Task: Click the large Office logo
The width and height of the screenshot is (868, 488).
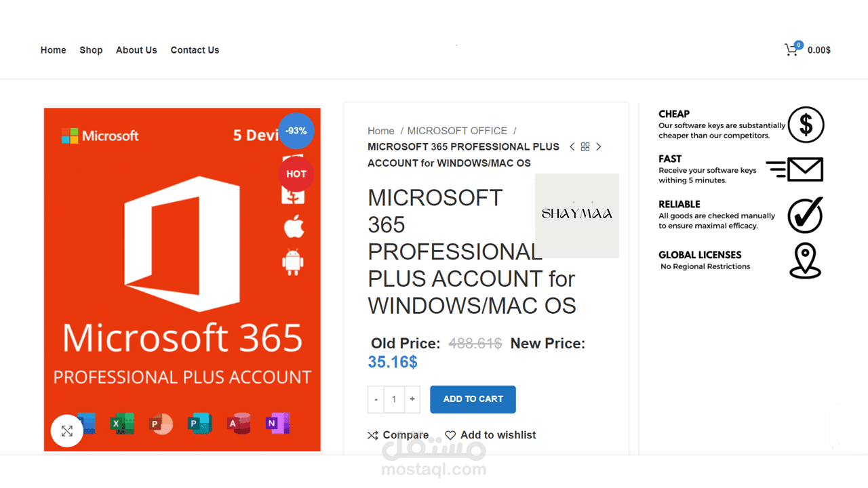Action: 182,244
